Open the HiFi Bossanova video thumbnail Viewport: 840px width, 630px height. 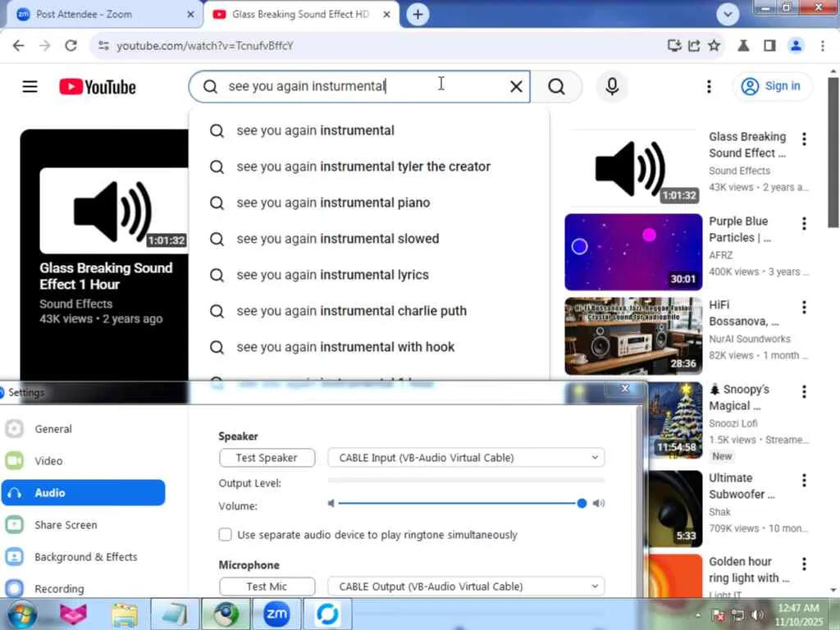[x=633, y=336]
